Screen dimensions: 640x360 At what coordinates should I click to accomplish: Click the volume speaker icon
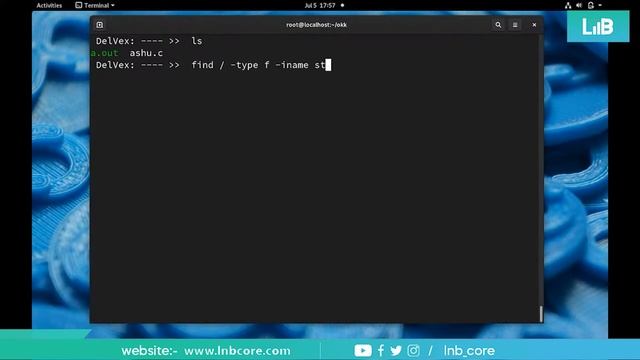point(579,5)
